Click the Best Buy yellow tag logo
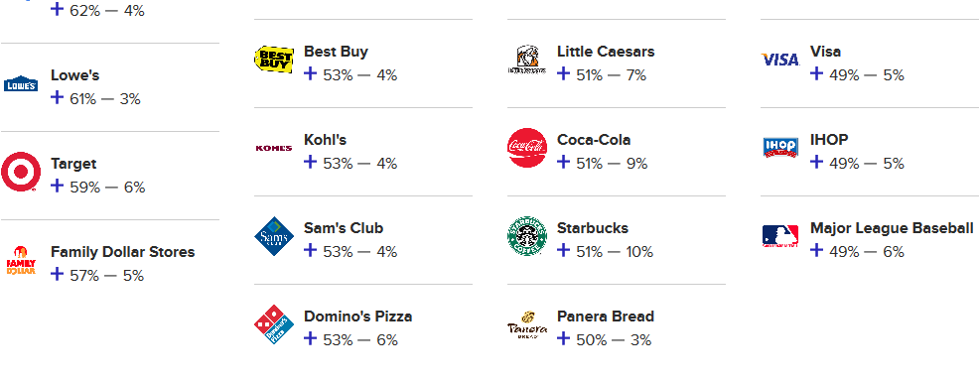980x381 pixels. click(x=274, y=60)
